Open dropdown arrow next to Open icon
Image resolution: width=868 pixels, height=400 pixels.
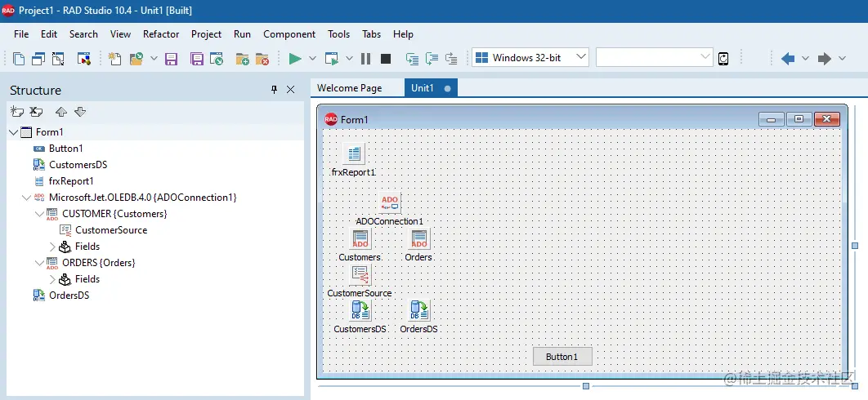pyautogui.click(x=154, y=59)
